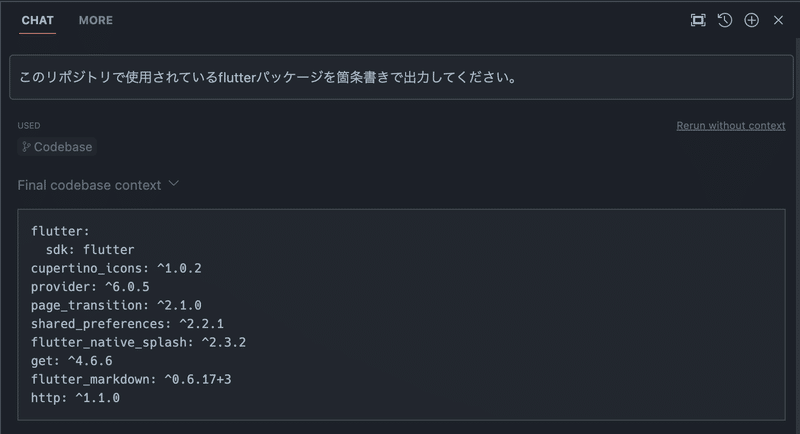Toggle fullscreen chat view icon
The image size is (800, 434).
point(698,20)
